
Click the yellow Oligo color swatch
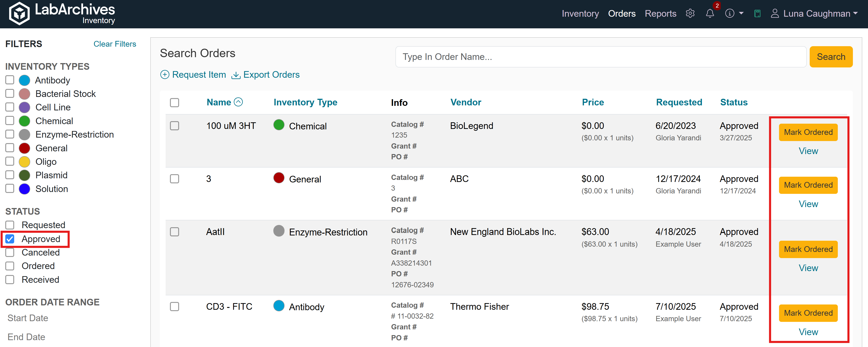coord(24,162)
